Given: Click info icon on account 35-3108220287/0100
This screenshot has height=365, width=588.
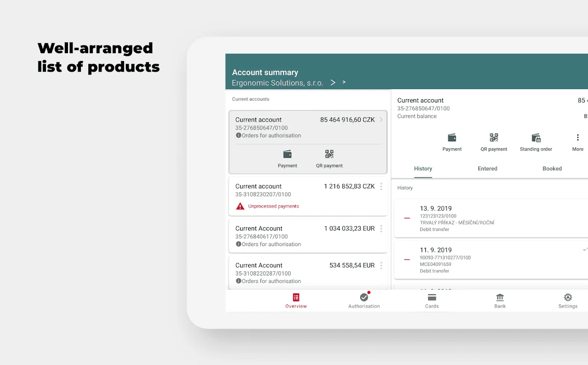Looking at the screenshot, I should 238,281.
